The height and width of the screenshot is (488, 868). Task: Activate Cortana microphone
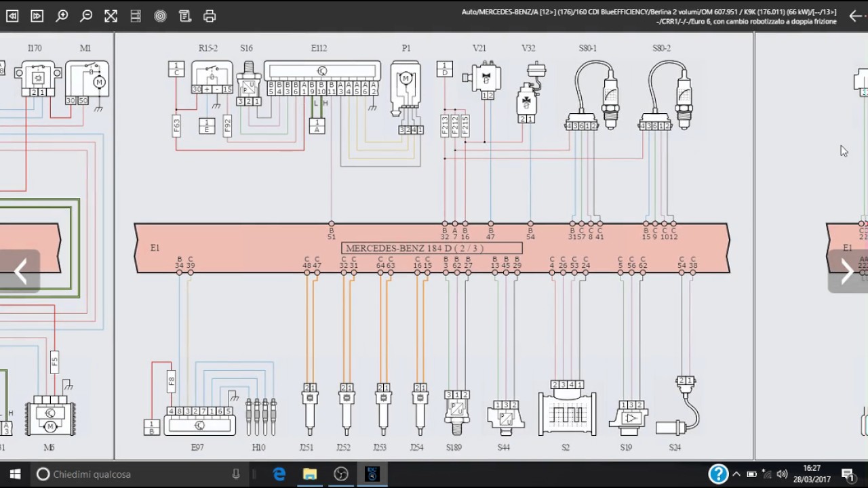(236, 474)
